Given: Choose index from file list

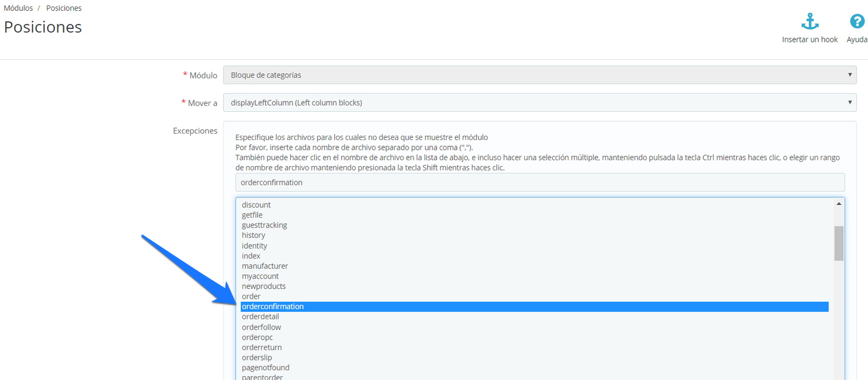Looking at the screenshot, I should [x=251, y=256].
